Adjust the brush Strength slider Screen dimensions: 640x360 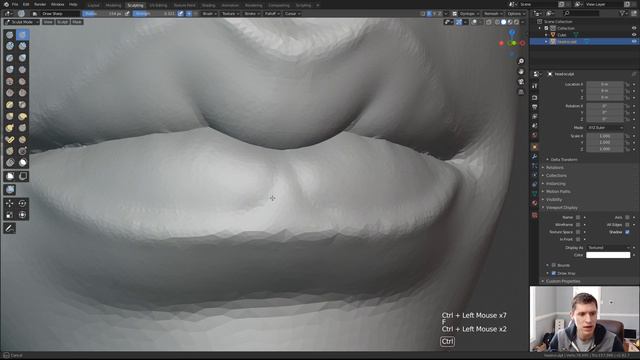155,13
